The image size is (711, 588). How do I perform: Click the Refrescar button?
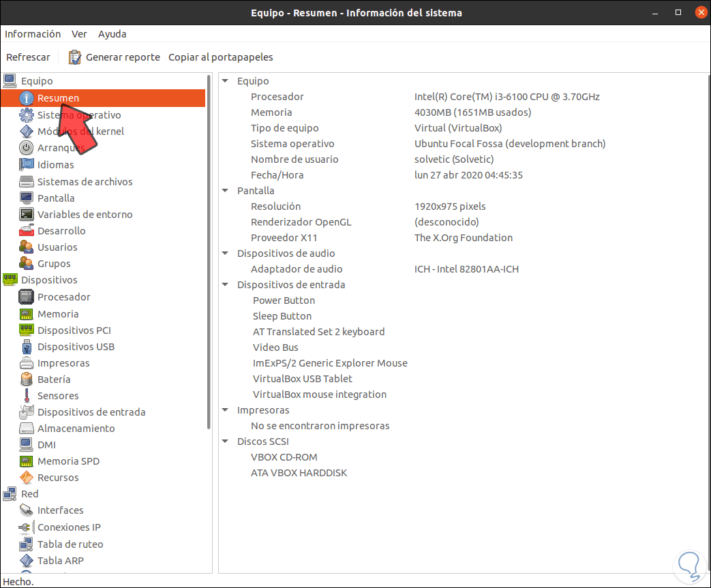pos(28,57)
